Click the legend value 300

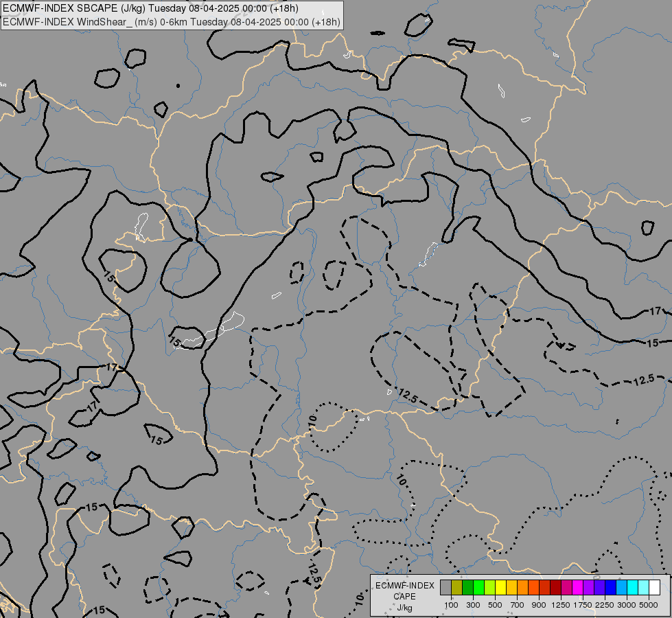(473, 605)
